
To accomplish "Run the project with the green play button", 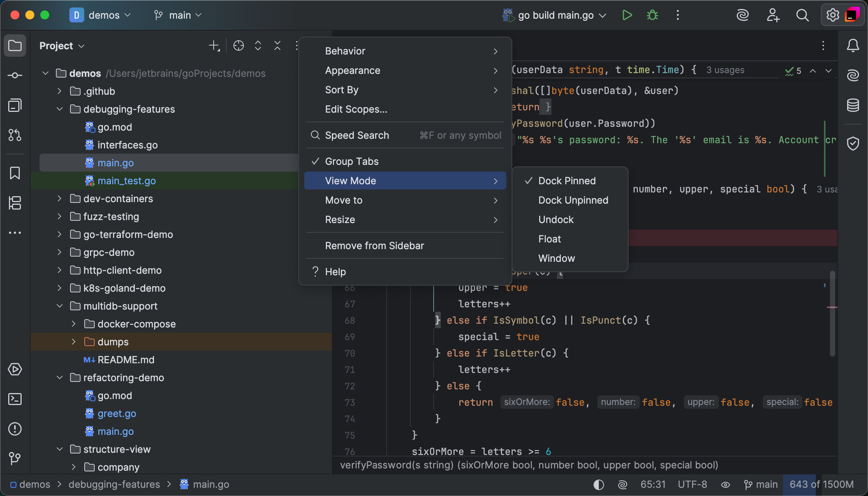I will coord(627,15).
